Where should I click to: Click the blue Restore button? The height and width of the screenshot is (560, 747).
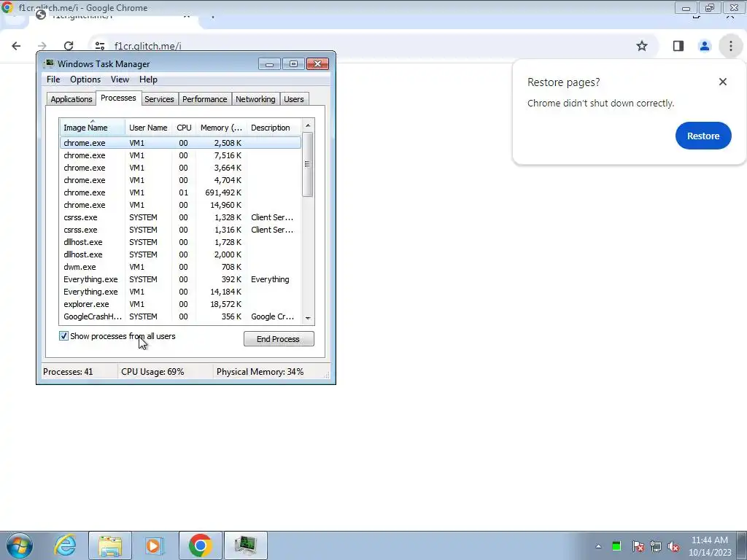coord(703,136)
